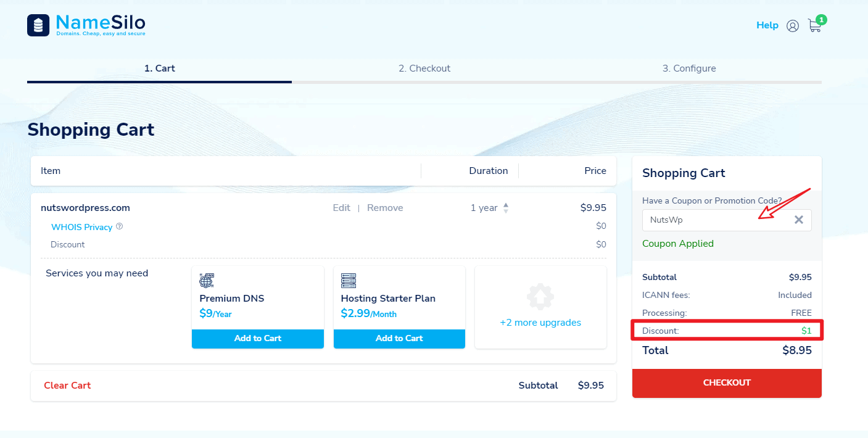Click the coupon code input field
This screenshot has width=868, height=438.
click(716, 220)
